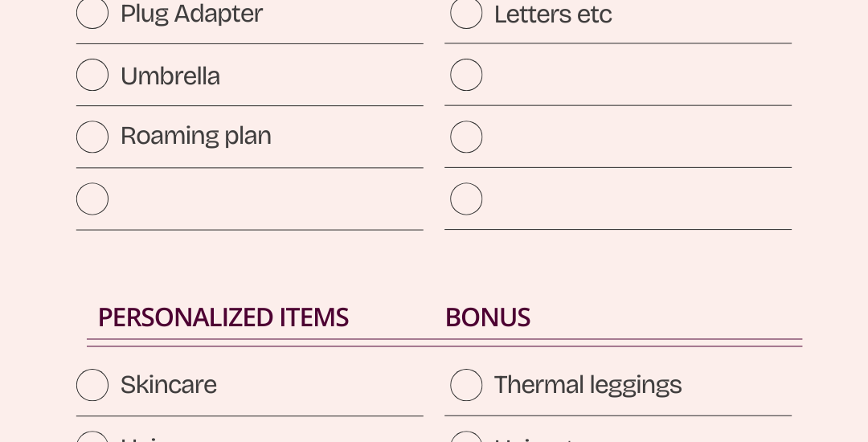Viewport: 868px width, 442px height.
Task: Select the BONUS section heading
Action: point(488,317)
